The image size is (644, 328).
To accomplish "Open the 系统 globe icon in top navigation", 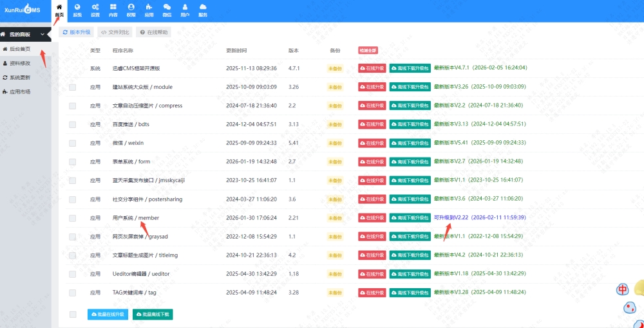I will pyautogui.click(x=77, y=9).
